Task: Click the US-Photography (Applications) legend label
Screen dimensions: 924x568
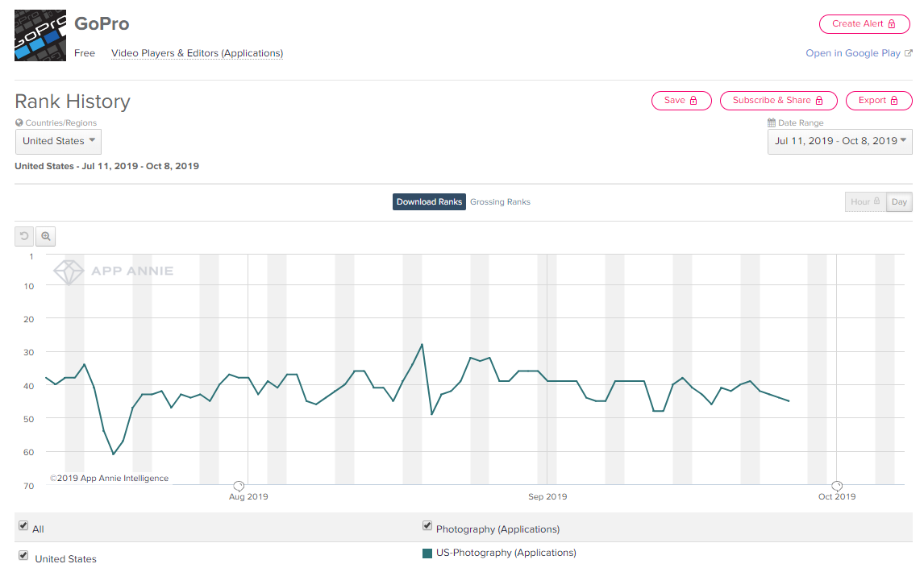Action: pyautogui.click(x=506, y=553)
